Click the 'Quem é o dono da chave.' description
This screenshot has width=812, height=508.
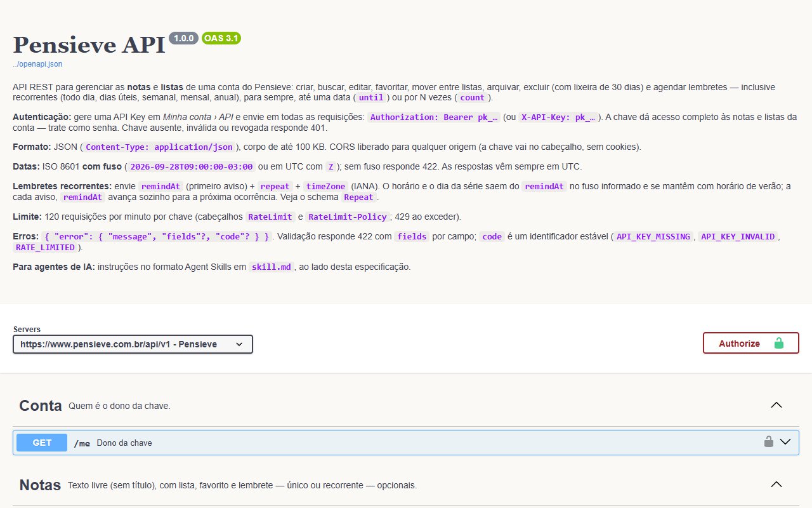click(119, 406)
